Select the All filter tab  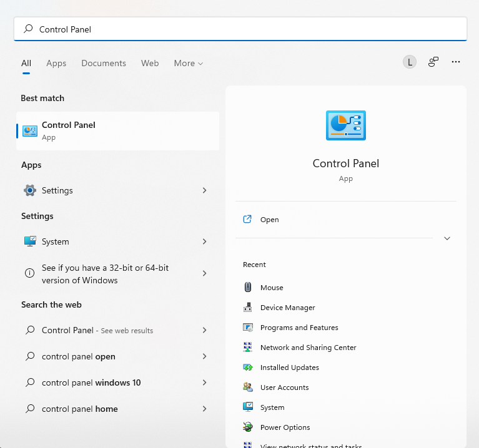[x=26, y=63]
